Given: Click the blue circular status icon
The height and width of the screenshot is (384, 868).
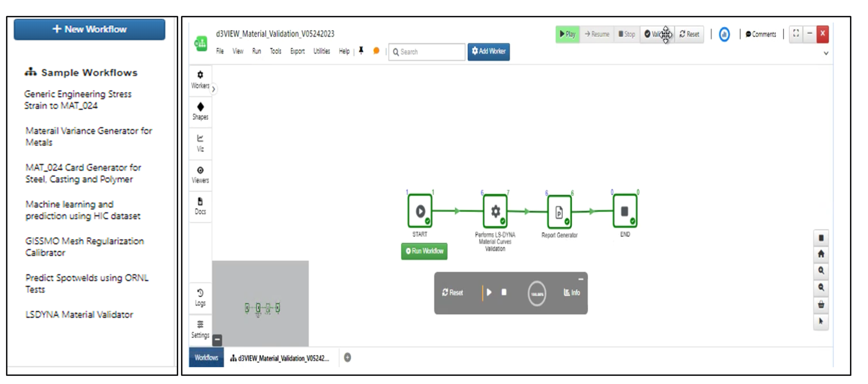Looking at the screenshot, I should [724, 34].
